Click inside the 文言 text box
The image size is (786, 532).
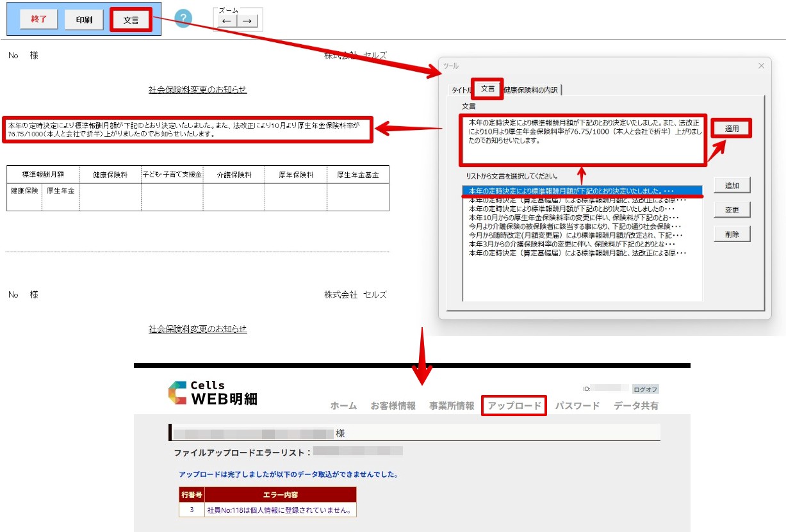tap(582, 140)
